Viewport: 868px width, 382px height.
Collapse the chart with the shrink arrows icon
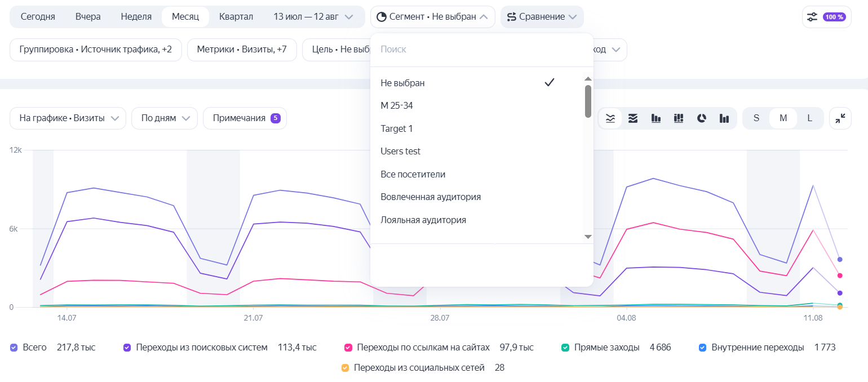pyautogui.click(x=840, y=118)
